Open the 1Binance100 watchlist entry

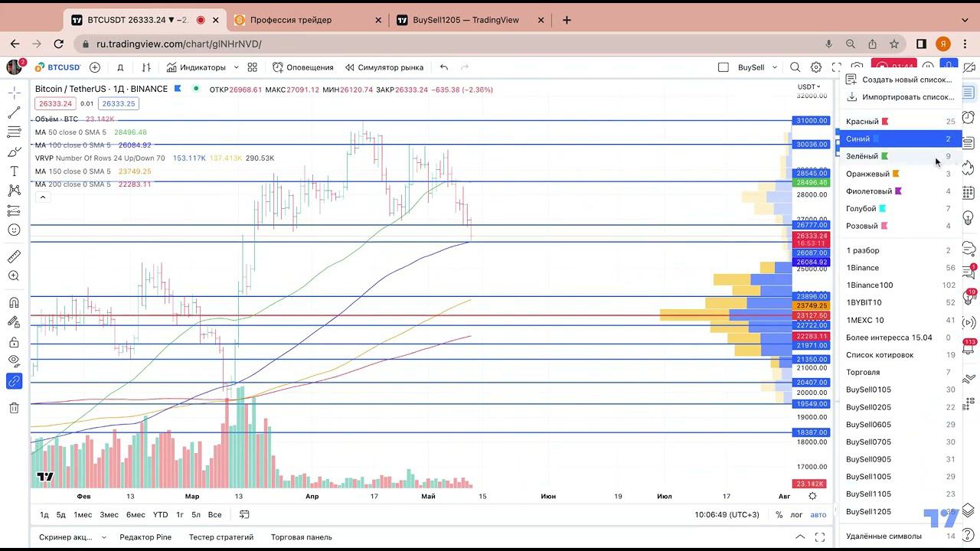click(x=900, y=285)
